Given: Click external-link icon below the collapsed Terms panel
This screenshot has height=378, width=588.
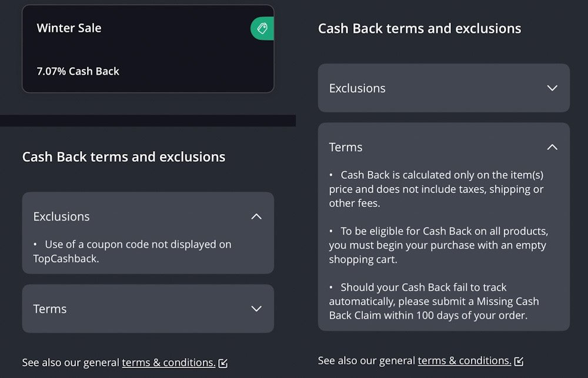Looking at the screenshot, I should 223,363.
